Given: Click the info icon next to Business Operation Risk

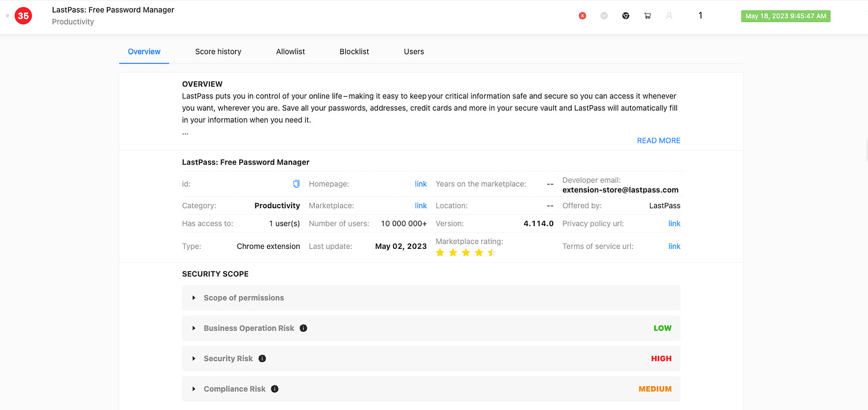Looking at the screenshot, I should (x=303, y=328).
